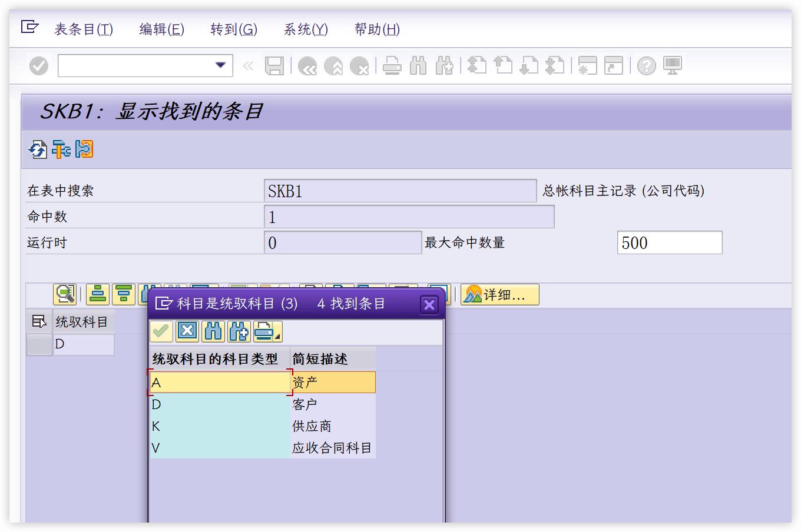Sort the list descending
This screenshot has width=801, height=532.
tap(124, 294)
